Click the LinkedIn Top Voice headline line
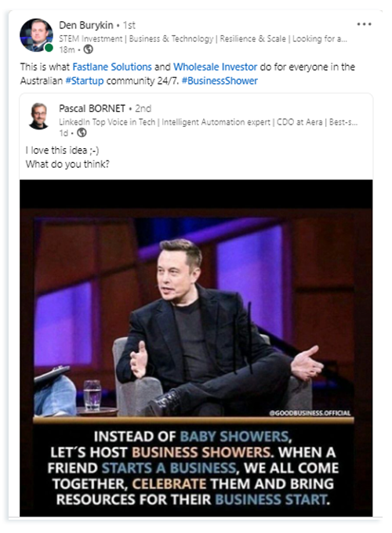The image size is (392, 533). (208, 122)
